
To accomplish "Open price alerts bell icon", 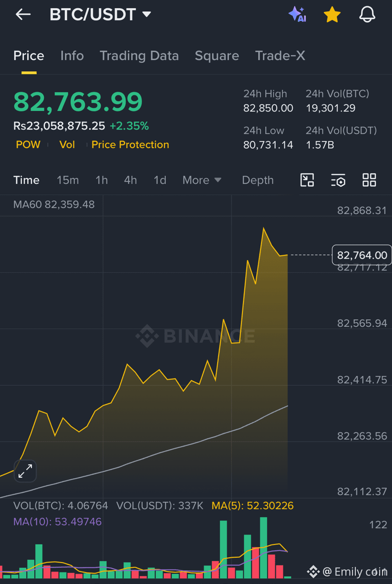I will (367, 15).
